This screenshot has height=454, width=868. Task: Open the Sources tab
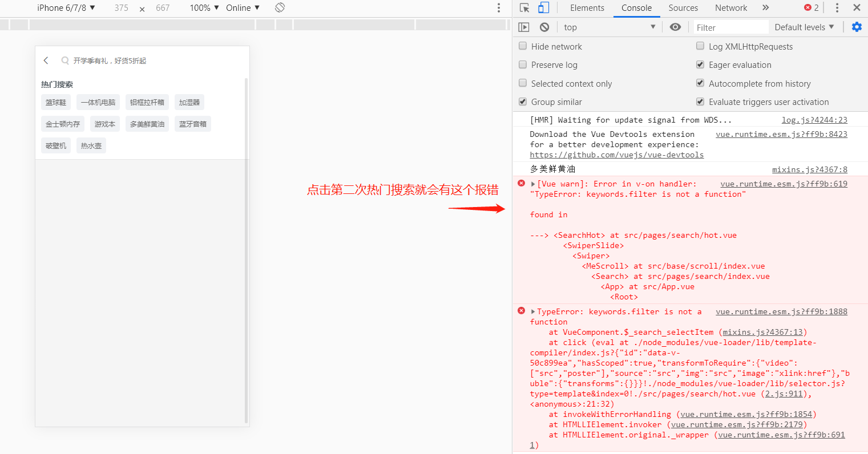tap(683, 7)
